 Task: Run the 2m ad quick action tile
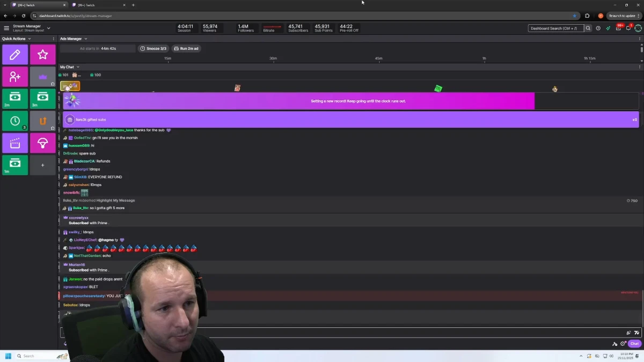15,98
